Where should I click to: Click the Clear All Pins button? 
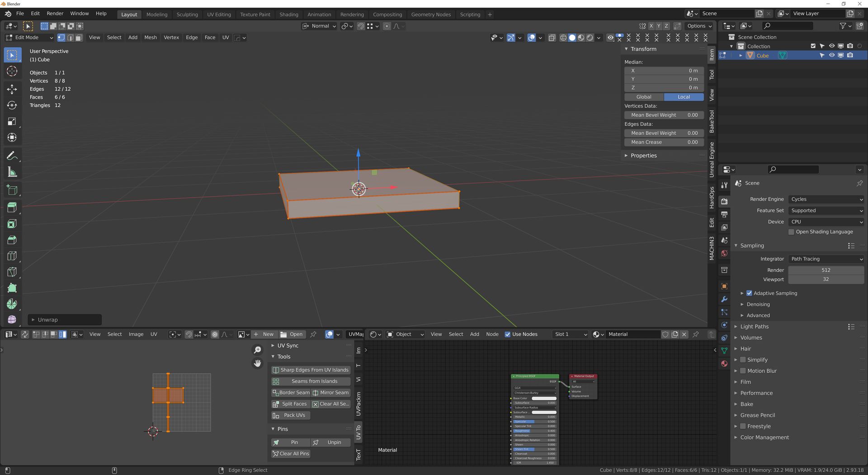pos(291,454)
